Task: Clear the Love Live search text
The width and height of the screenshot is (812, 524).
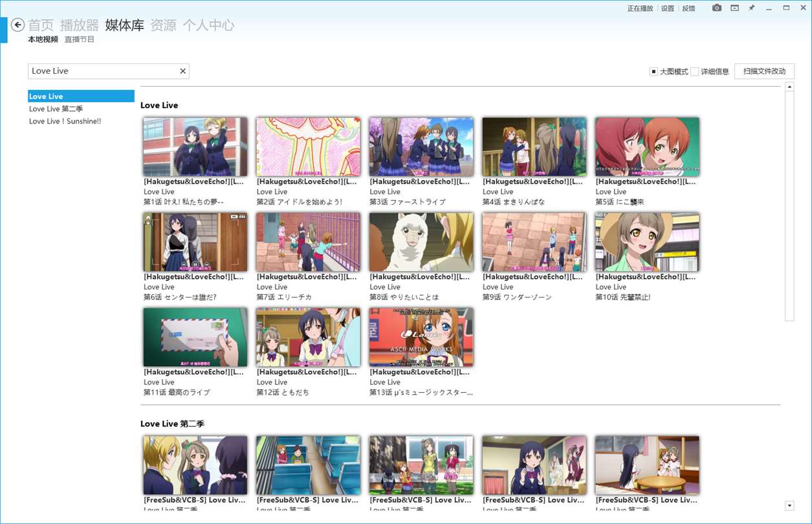Action: tap(182, 71)
